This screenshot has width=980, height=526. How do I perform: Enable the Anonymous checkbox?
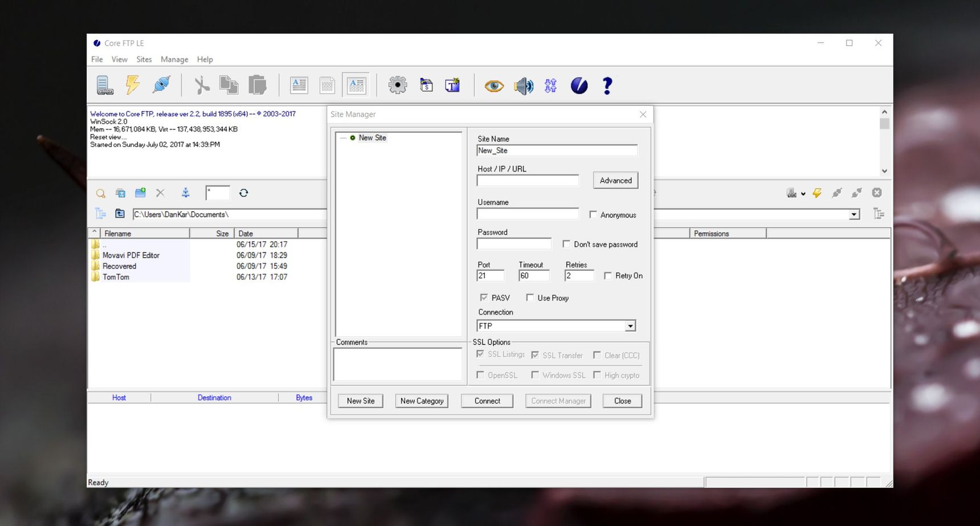tap(593, 214)
